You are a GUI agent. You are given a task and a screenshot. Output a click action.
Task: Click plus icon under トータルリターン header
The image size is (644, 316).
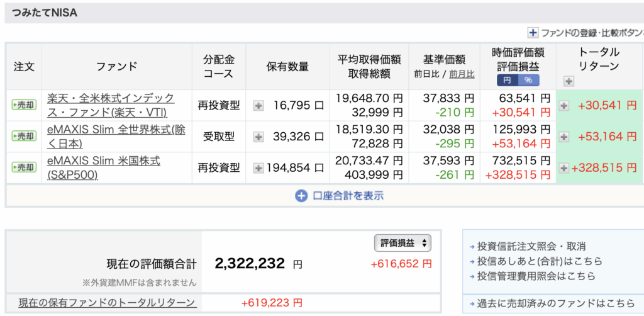click(569, 81)
